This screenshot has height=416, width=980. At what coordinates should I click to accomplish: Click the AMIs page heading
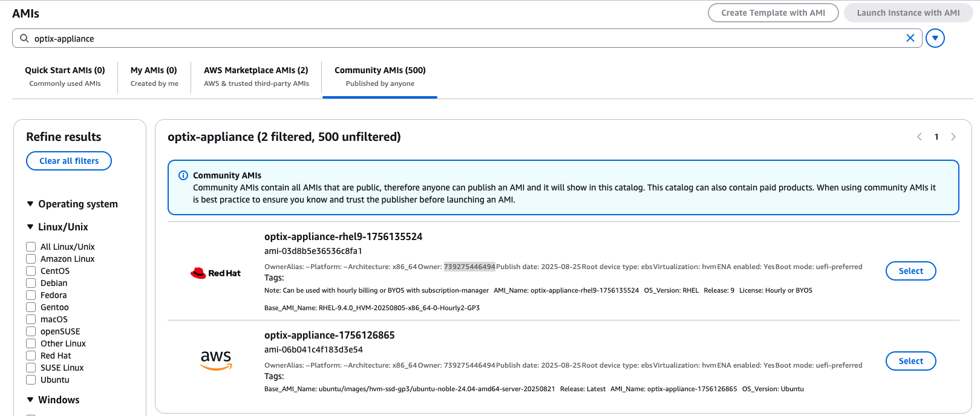(x=26, y=13)
